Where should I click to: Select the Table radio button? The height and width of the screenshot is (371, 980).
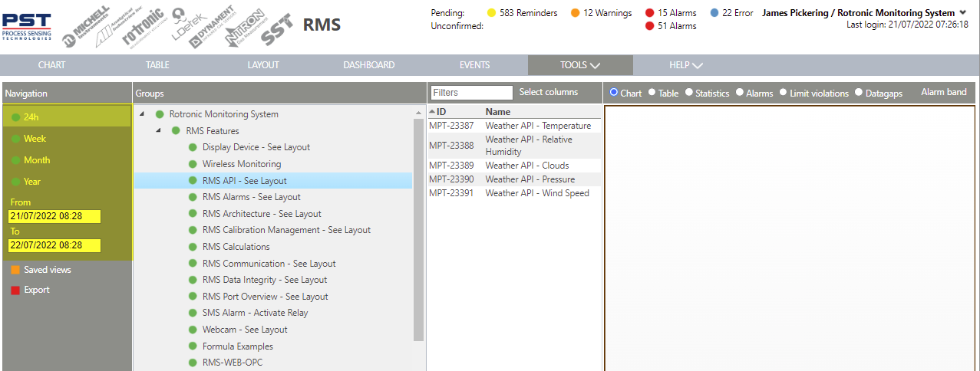pos(652,93)
